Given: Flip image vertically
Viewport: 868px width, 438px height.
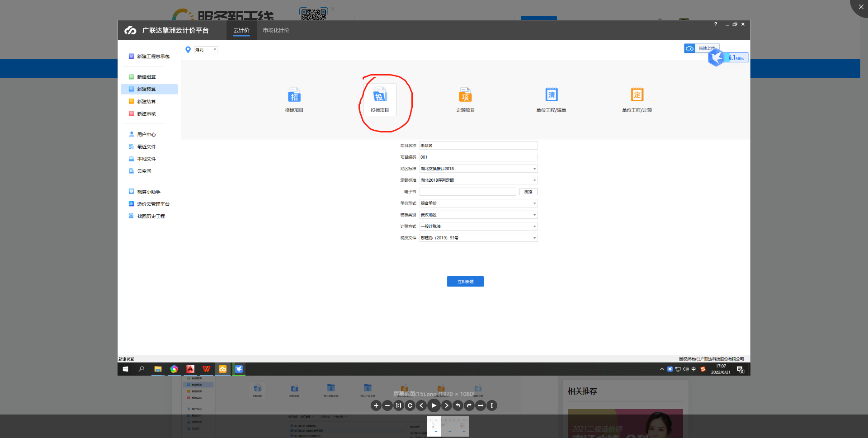Looking at the screenshot, I should (492, 405).
